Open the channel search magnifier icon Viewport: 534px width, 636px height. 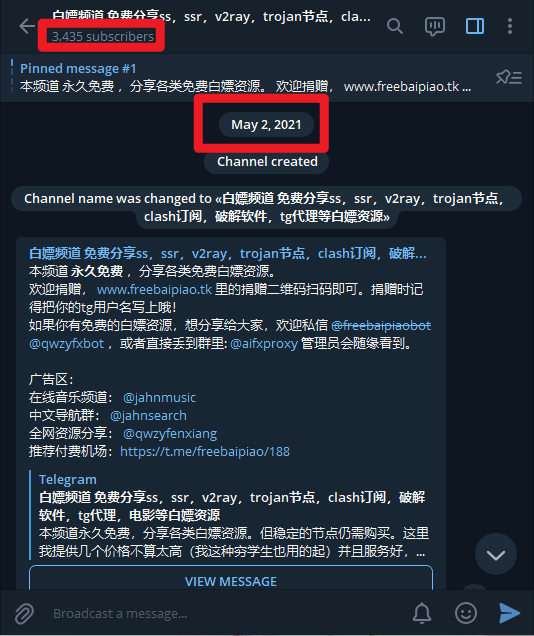coord(395,26)
